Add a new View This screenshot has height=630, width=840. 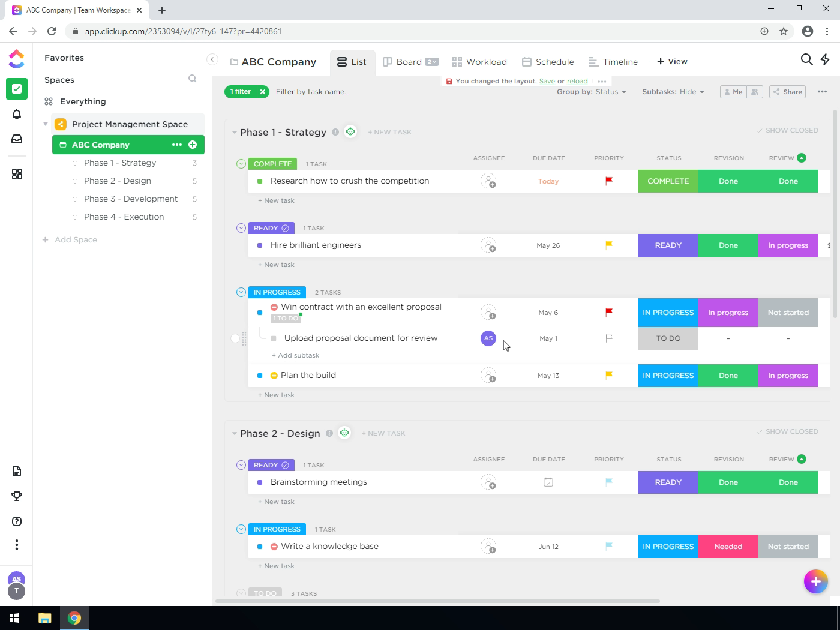[672, 62]
